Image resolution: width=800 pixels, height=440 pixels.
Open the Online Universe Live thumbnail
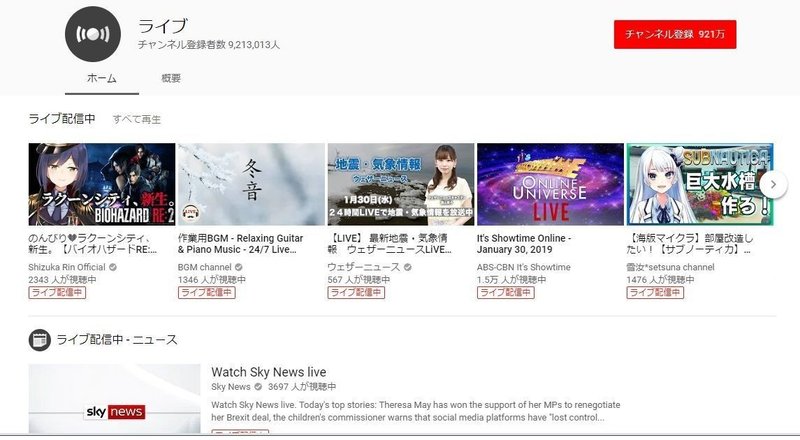[550, 184]
